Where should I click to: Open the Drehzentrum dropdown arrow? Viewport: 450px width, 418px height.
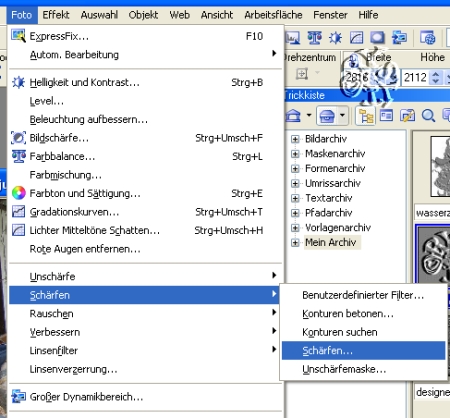pos(317,72)
